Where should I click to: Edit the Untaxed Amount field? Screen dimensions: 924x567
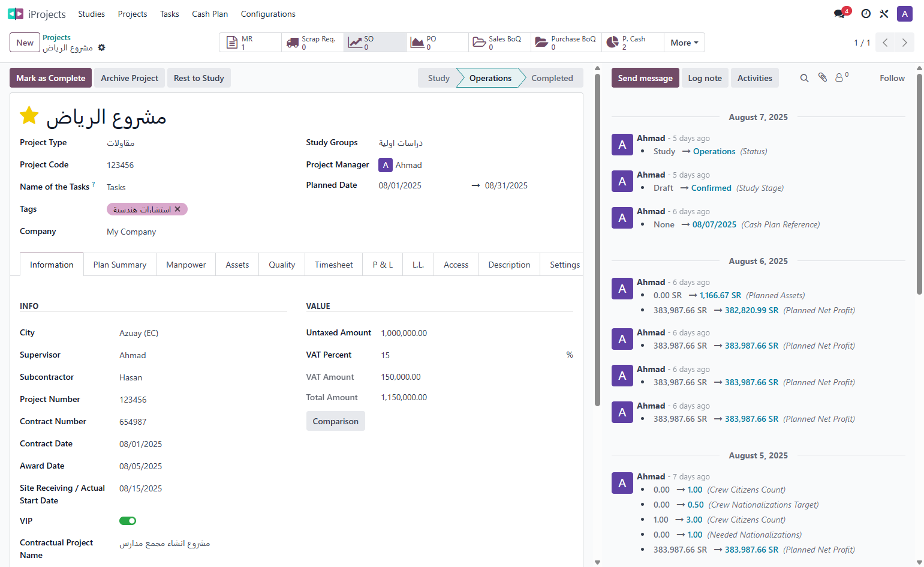coord(477,333)
